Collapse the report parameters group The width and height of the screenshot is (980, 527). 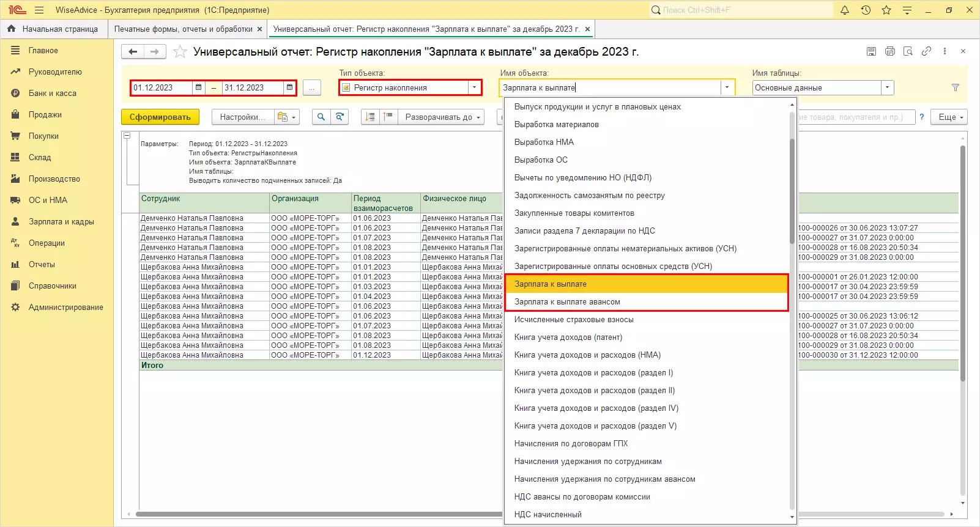pyautogui.click(x=127, y=136)
